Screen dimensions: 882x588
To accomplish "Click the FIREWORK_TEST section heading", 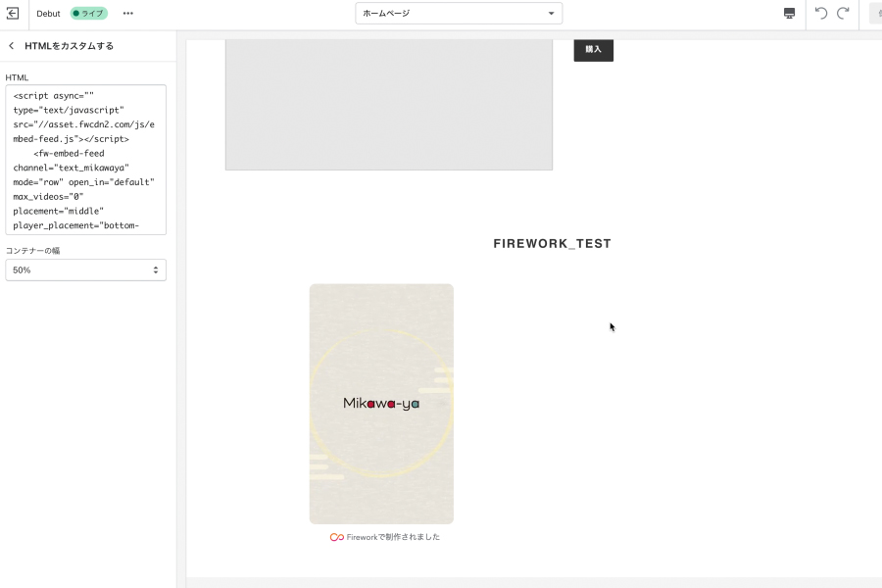I will click(553, 244).
